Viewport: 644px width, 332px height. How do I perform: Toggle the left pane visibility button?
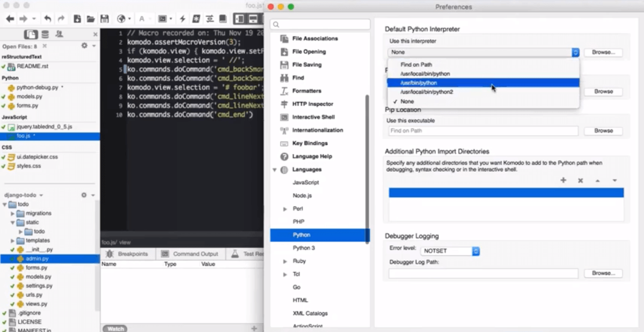point(239,19)
